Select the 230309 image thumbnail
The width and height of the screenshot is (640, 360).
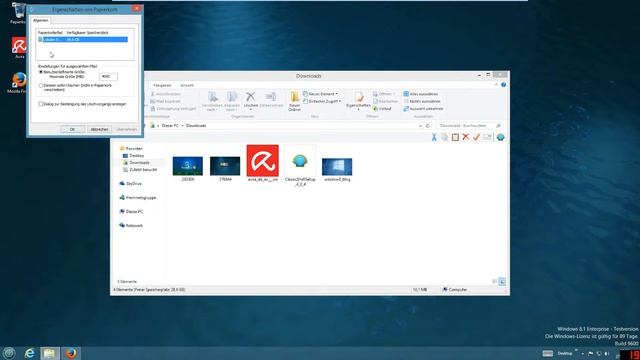[188, 169]
